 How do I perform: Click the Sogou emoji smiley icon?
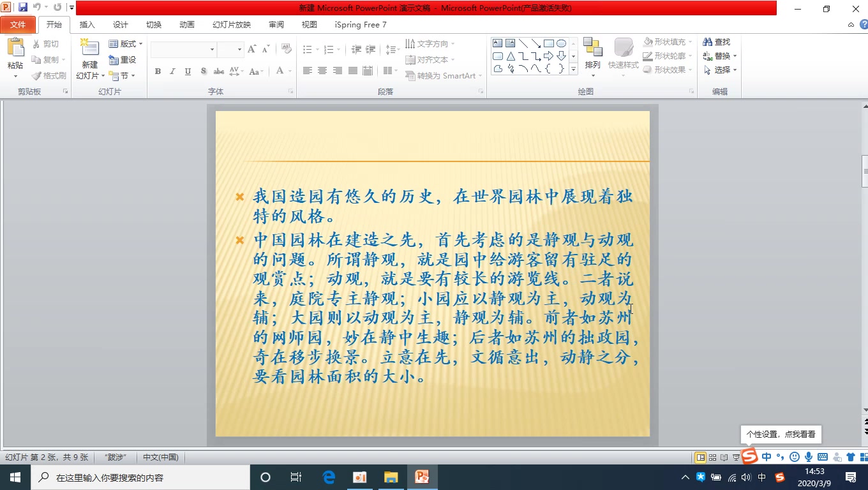(x=795, y=457)
